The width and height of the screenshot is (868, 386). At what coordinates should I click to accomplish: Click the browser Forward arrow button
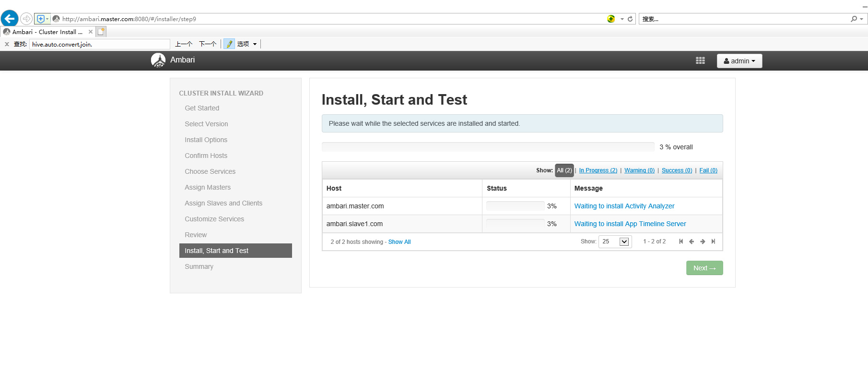[x=26, y=19]
